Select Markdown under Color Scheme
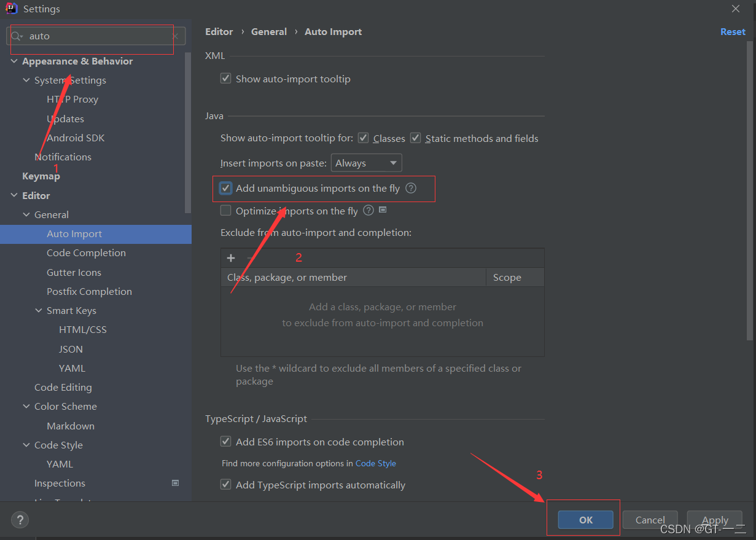 tap(71, 426)
